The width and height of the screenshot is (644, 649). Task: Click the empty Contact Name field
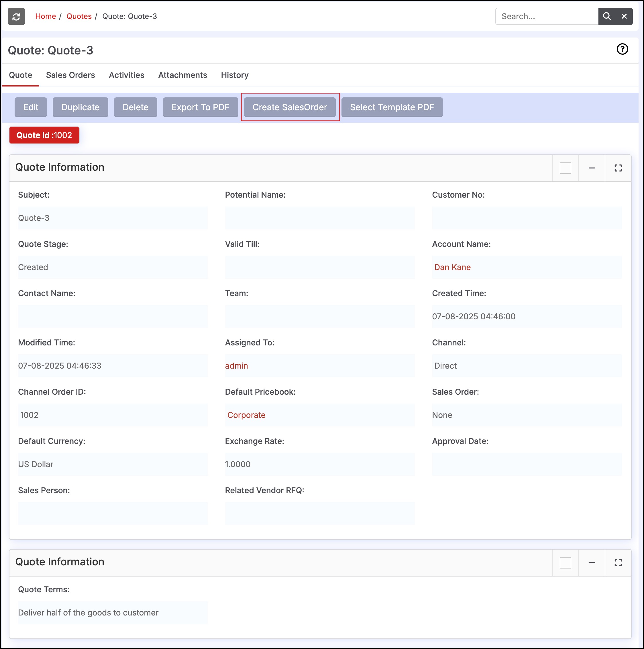point(113,316)
